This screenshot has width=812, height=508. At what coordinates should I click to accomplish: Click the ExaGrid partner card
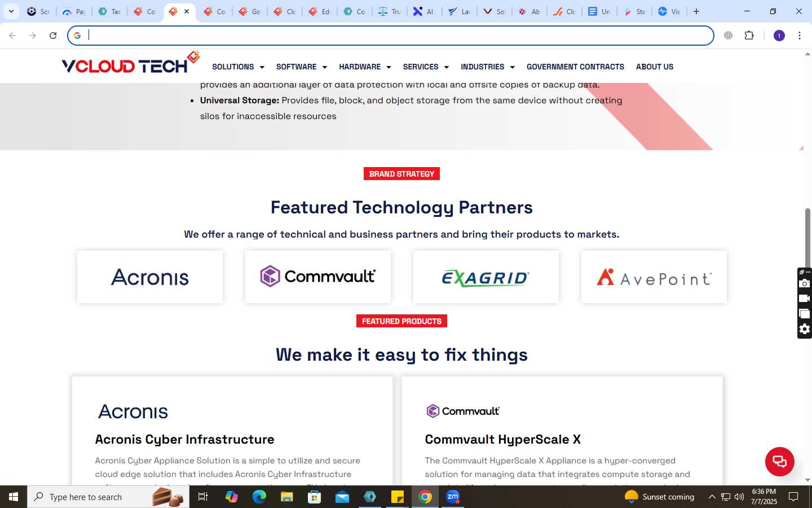[486, 277]
